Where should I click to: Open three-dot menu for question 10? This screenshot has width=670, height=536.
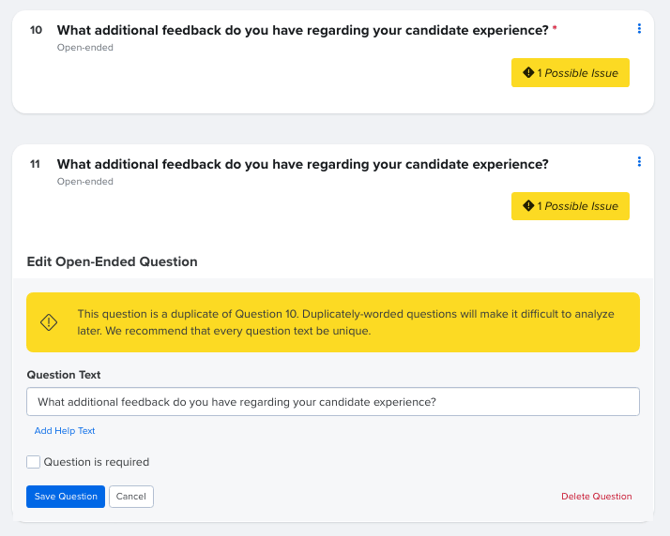coord(639,28)
